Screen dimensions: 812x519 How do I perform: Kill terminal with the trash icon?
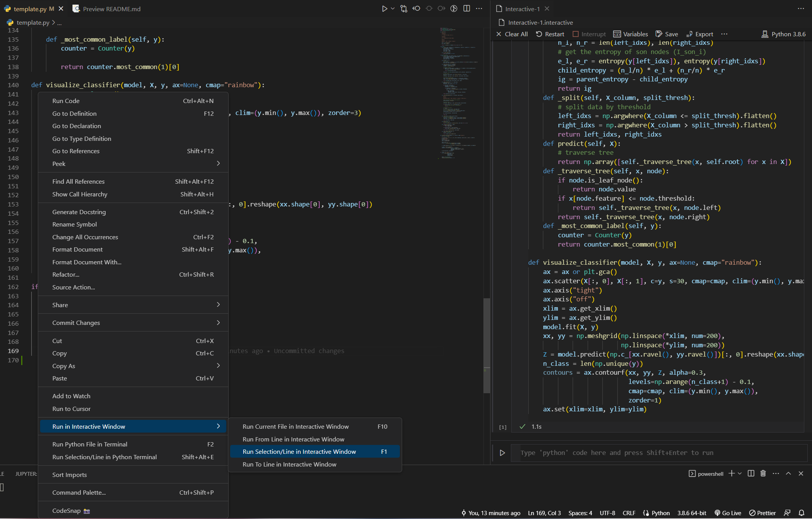[x=763, y=473]
